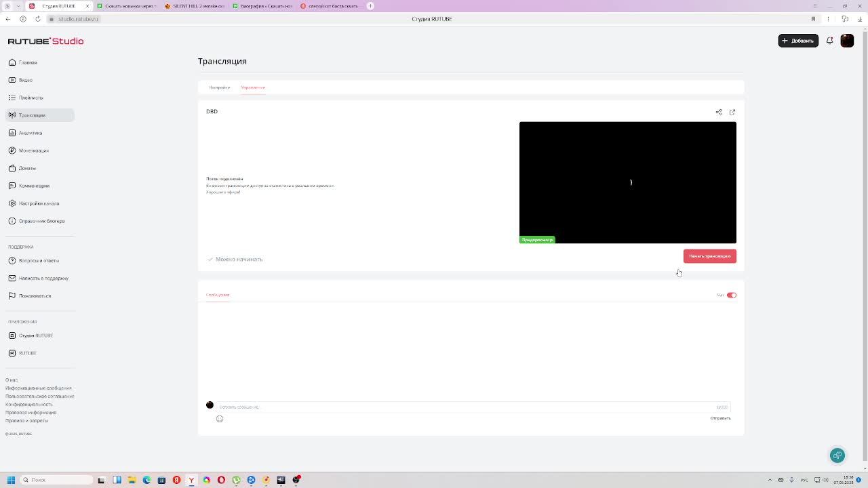Click the notifications bell icon
The width and height of the screenshot is (868, 488).
pyautogui.click(x=829, y=41)
